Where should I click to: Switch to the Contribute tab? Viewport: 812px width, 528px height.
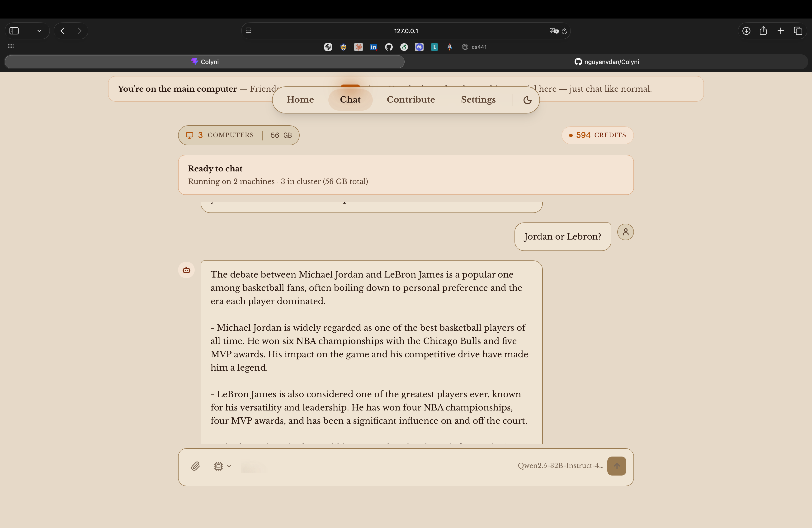[411, 100]
